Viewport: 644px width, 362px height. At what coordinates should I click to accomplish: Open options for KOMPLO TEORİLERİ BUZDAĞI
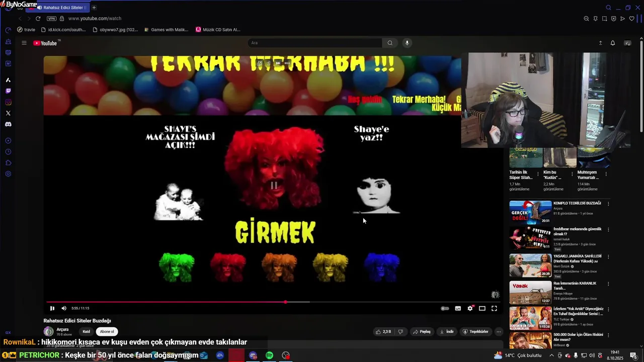coord(608,204)
